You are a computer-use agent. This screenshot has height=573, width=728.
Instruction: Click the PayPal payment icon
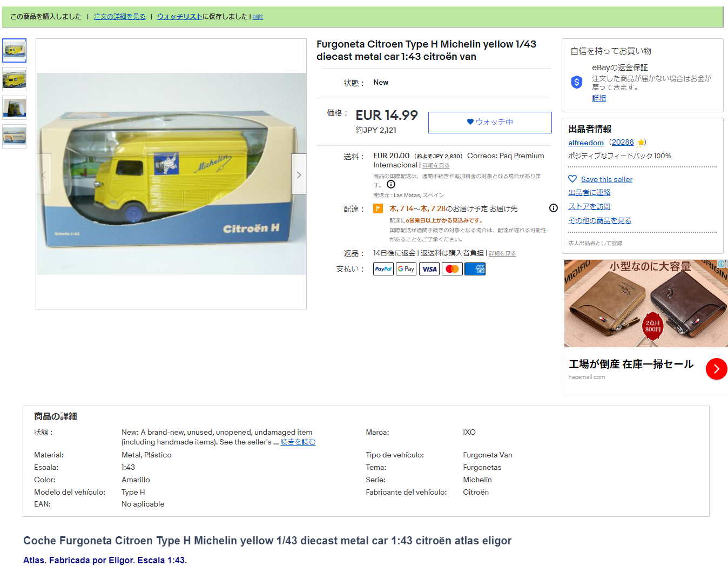click(383, 269)
